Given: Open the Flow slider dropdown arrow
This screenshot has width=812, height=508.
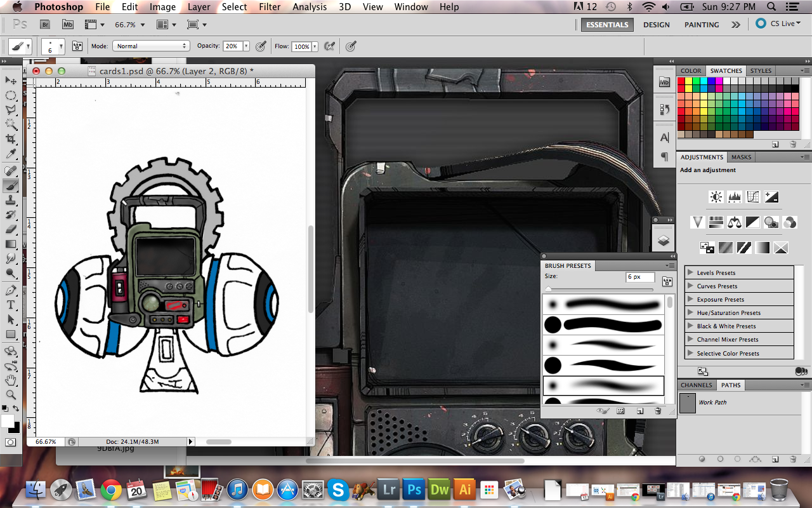Looking at the screenshot, I should point(315,46).
